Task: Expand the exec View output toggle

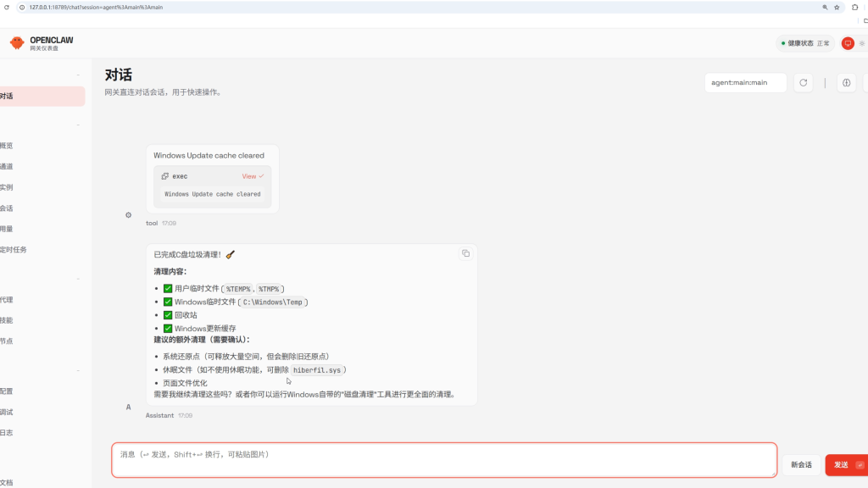Action: coord(253,176)
